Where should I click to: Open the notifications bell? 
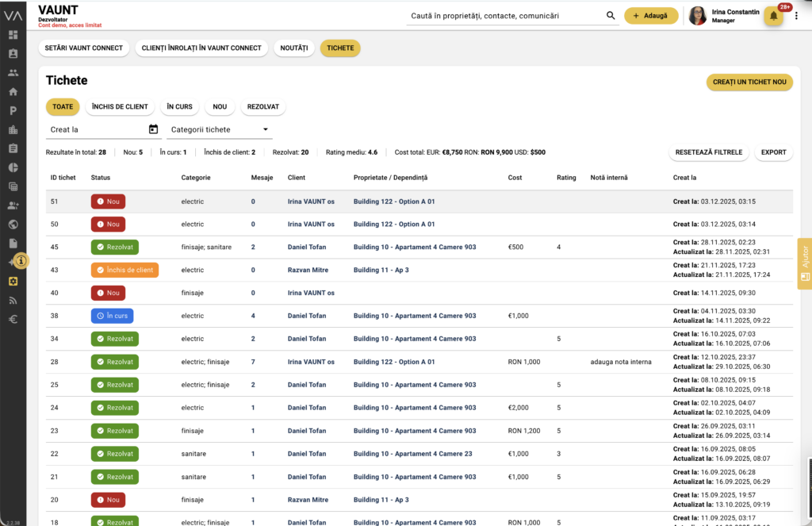pos(773,16)
